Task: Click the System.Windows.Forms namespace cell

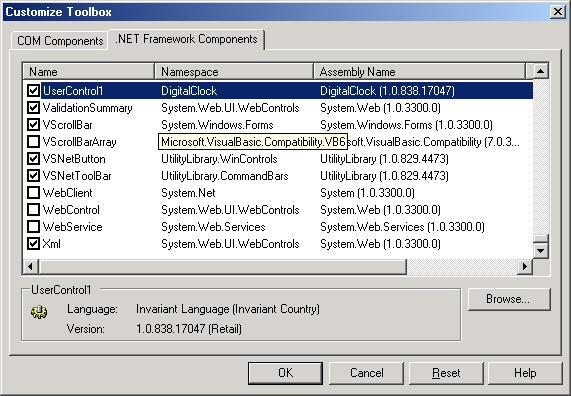Action: [x=217, y=125]
